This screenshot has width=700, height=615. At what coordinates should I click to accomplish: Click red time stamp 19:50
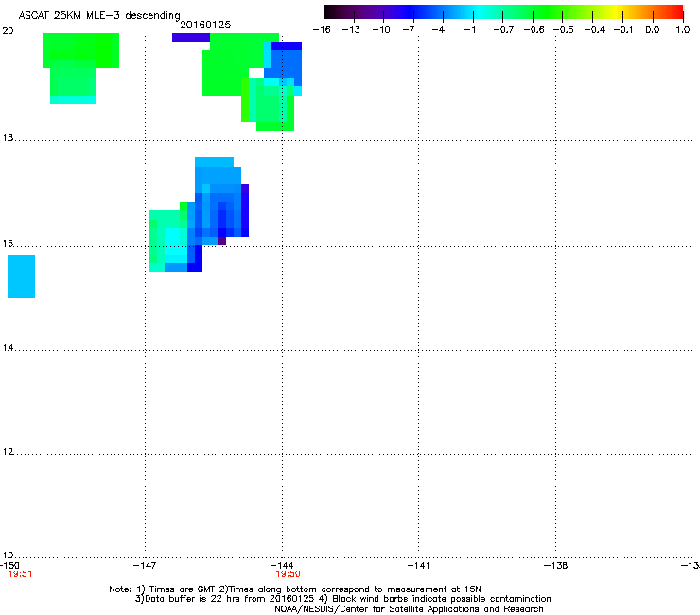(x=288, y=574)
